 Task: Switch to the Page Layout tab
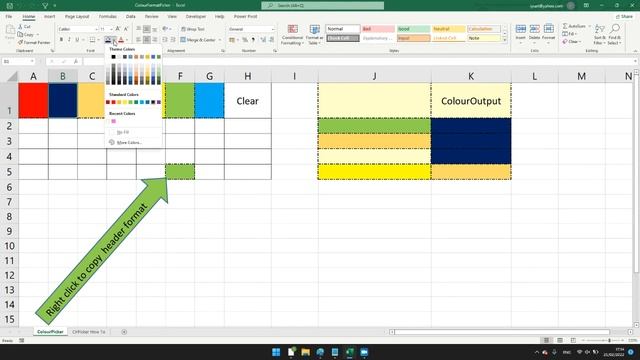(x=77, y=17)
